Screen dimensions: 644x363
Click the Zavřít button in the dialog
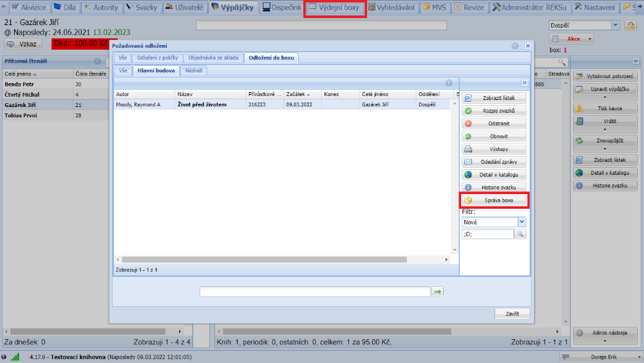512,314
